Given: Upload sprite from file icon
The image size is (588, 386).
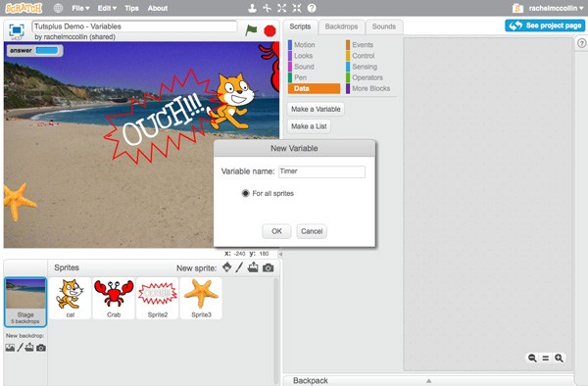Looking at the screenshot, I should coord(253,267).
